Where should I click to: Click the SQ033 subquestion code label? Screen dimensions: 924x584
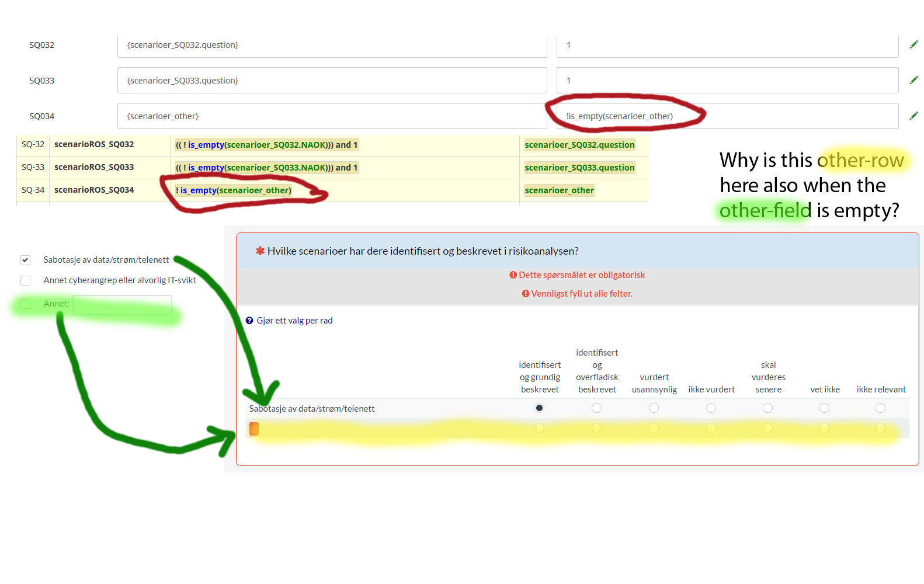(41, 81)
